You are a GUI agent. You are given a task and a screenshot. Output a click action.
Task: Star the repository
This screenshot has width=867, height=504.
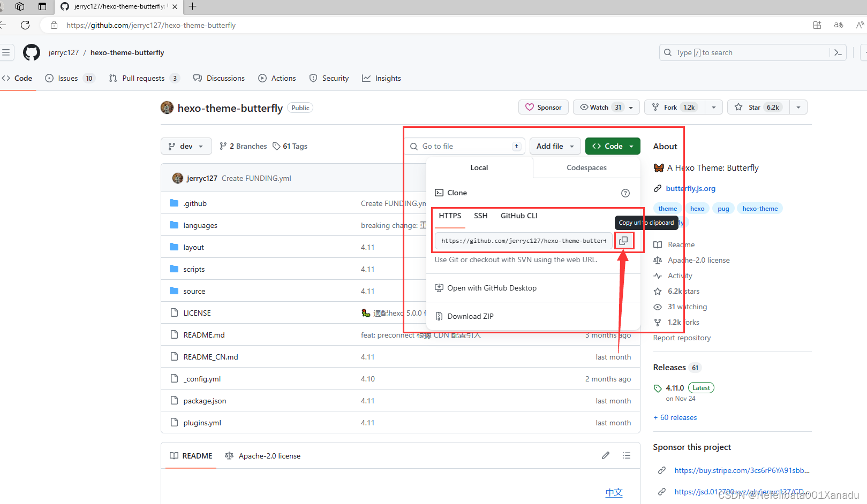758,108
